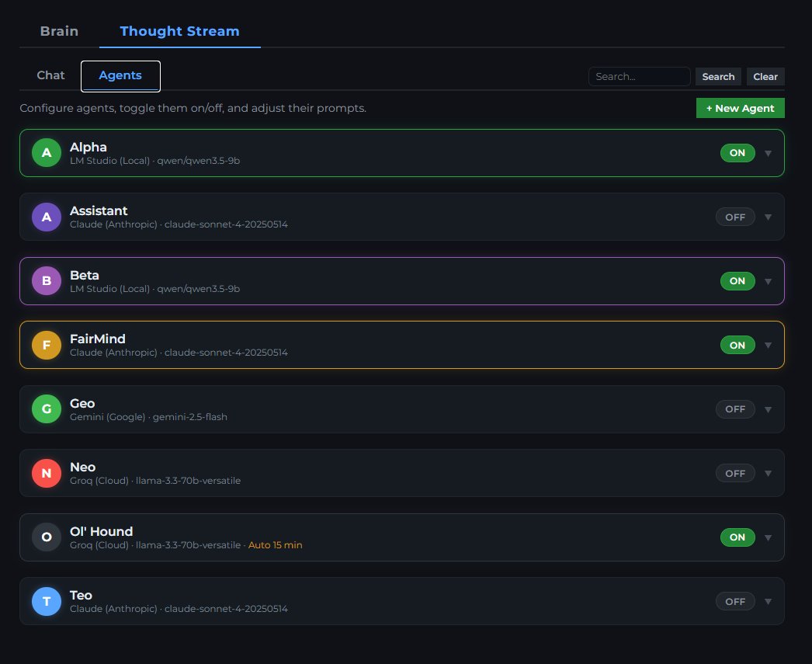This screenshot has height=664, width=812.
Task: Select the Thought Stream tab
Action: [179, 31]
